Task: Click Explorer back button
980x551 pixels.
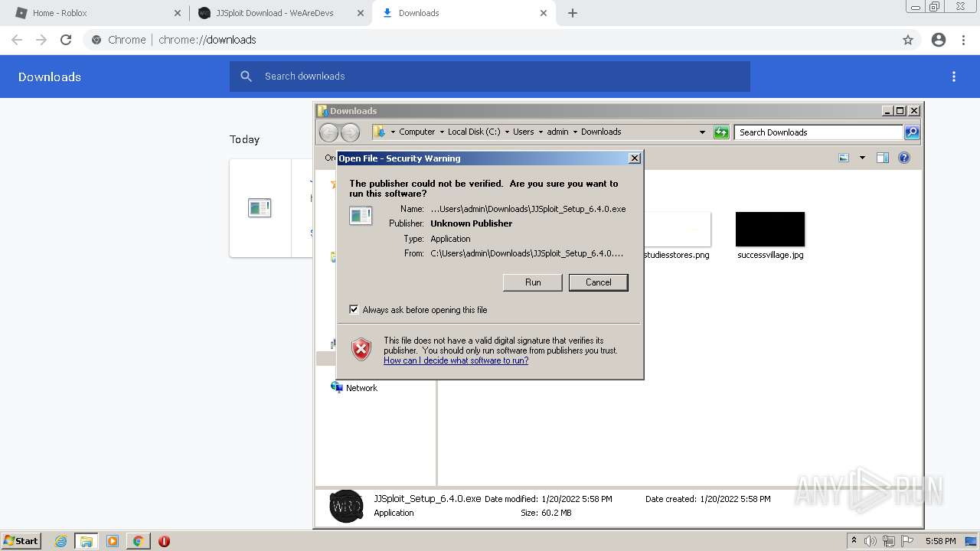Action: 328,132
